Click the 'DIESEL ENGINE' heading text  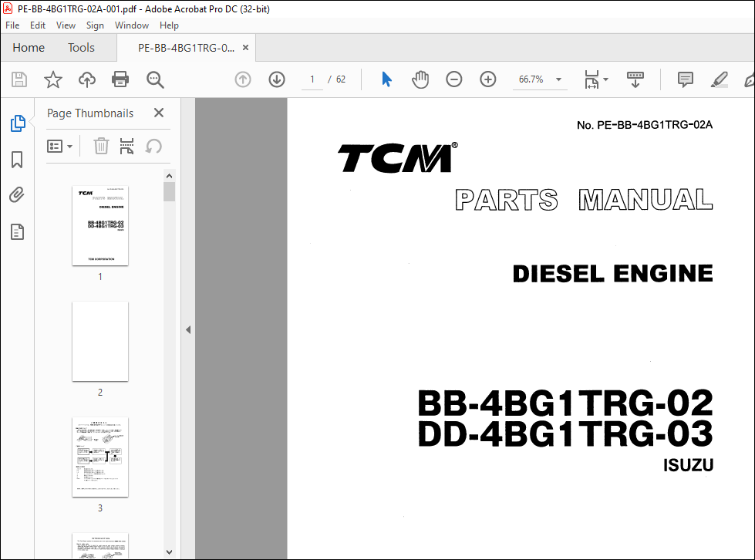[x=612, y=274]
